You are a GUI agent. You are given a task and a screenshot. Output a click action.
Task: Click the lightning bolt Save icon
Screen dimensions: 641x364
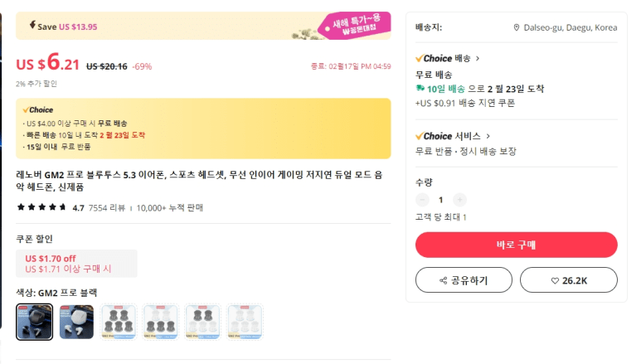31,26
